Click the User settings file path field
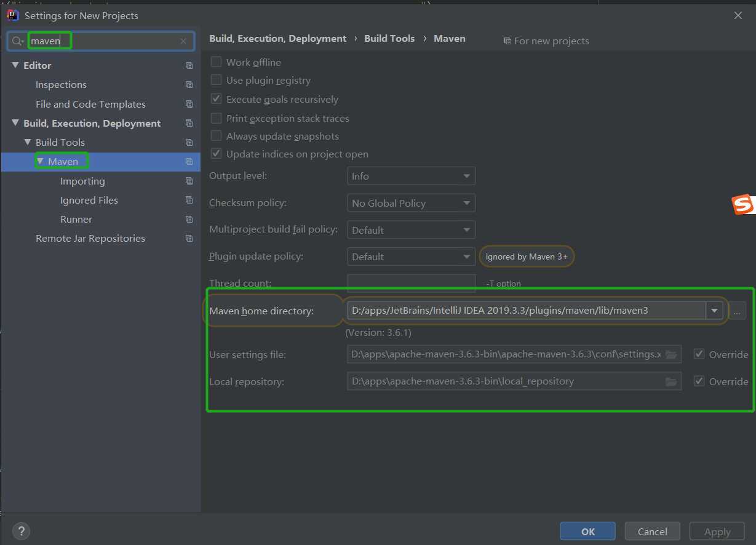The width and height of the screenshot is (756, 545). pyautogui.click(x=514, y=354)
